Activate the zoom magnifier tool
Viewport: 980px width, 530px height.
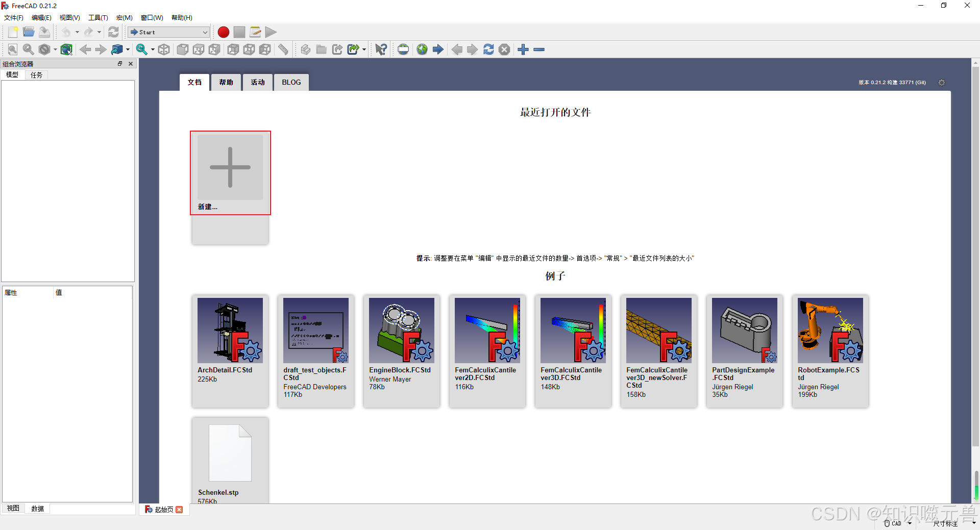(x=141, y=49)
